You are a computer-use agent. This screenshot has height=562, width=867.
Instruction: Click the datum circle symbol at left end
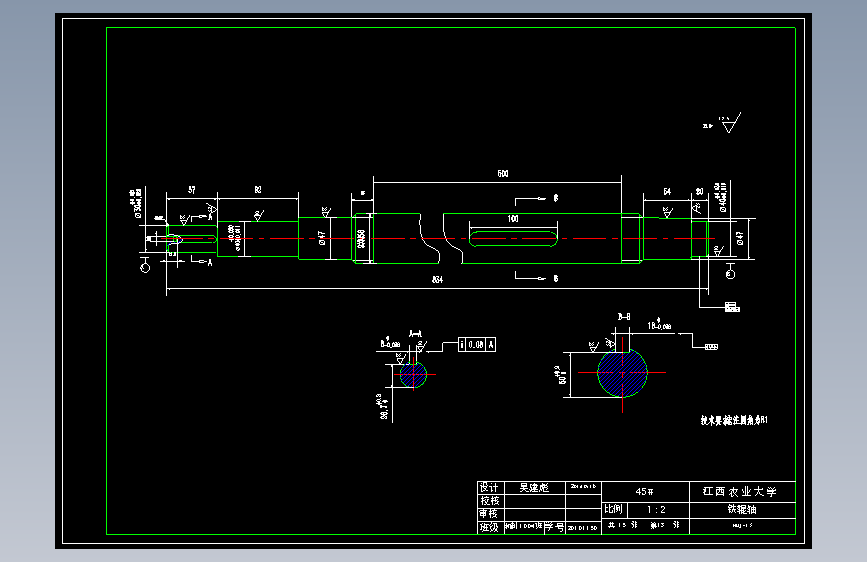pos(145,268)
